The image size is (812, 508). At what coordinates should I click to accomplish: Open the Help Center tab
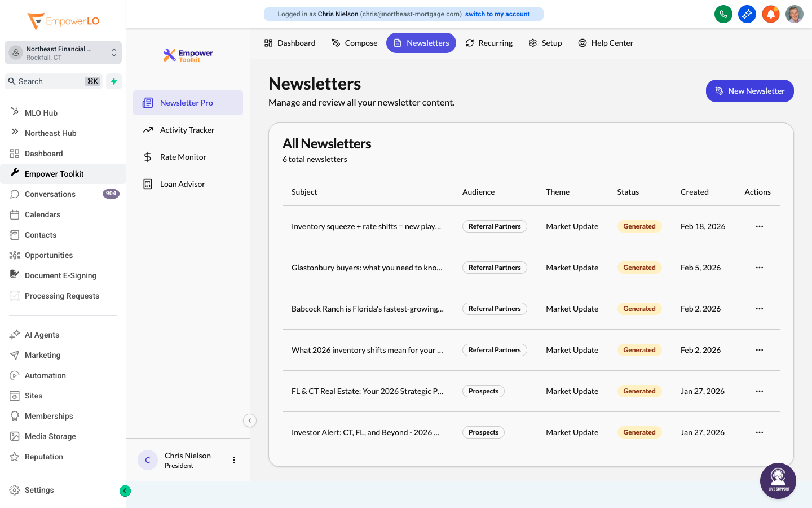pos(606,43)
